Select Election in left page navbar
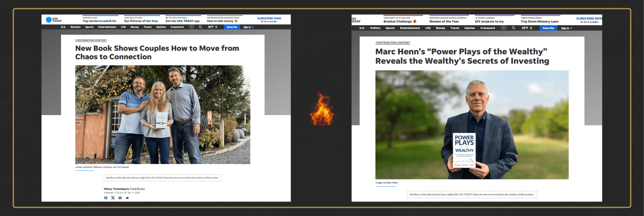The height and width of the screenshot is (216, 644). (x=75, y=27)
